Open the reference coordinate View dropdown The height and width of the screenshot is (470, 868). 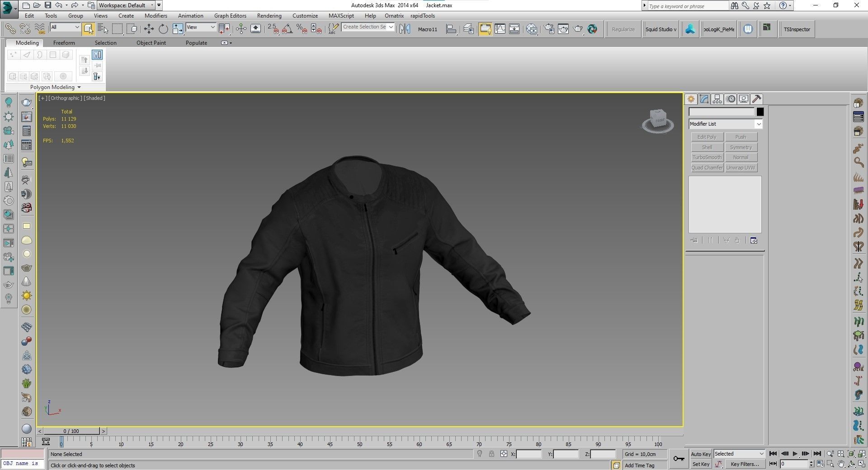coord(201,27)
